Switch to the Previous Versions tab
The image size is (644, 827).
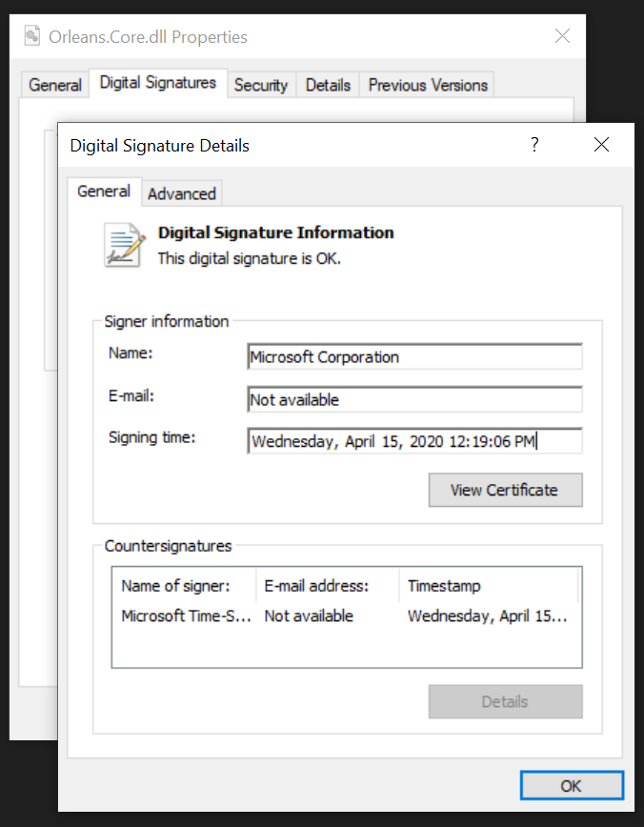coord(427,85)
